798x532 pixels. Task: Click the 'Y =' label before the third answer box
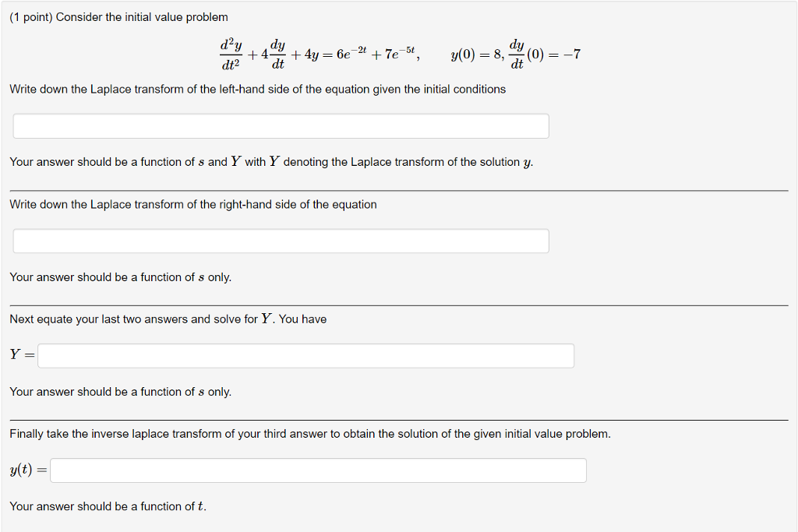[20, 354]
